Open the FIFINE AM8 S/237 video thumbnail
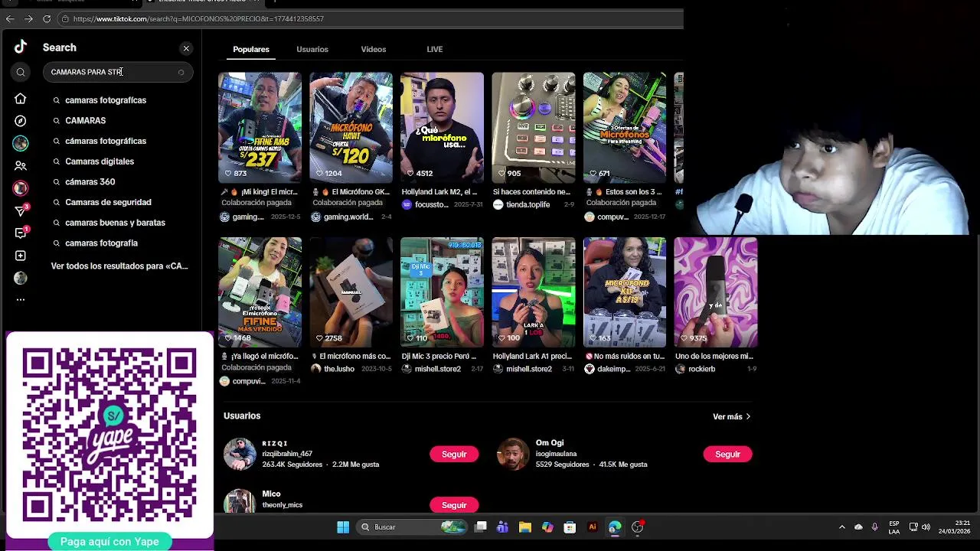 [x=260, y=127]
